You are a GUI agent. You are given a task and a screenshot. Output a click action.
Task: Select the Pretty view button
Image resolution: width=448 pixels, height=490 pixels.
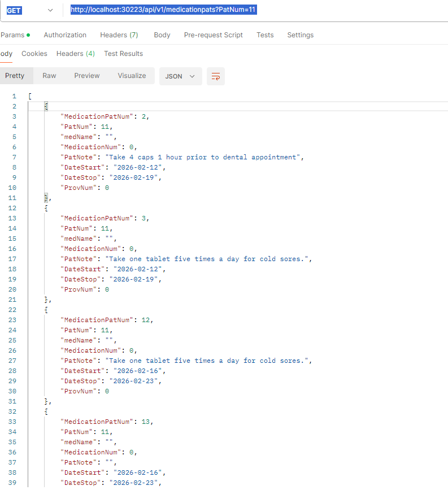click(x=15, y=76)
